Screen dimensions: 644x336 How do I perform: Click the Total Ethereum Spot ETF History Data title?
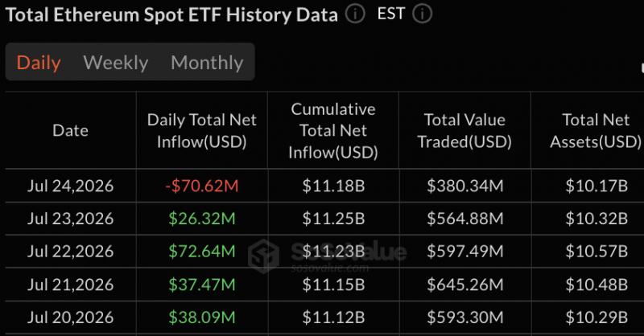click(x=171, y=14)
